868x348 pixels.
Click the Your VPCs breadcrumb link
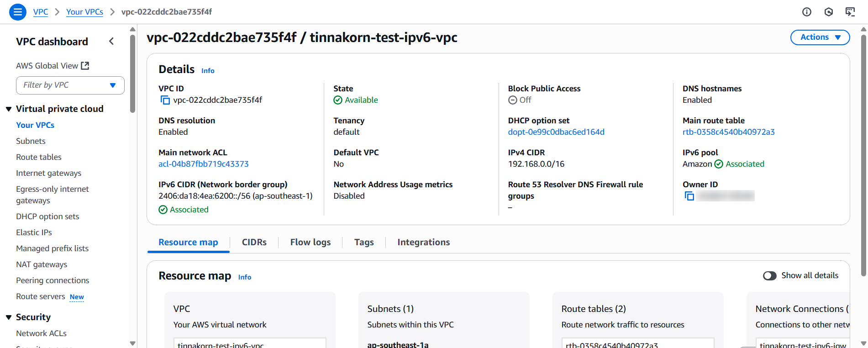point(84,12)
